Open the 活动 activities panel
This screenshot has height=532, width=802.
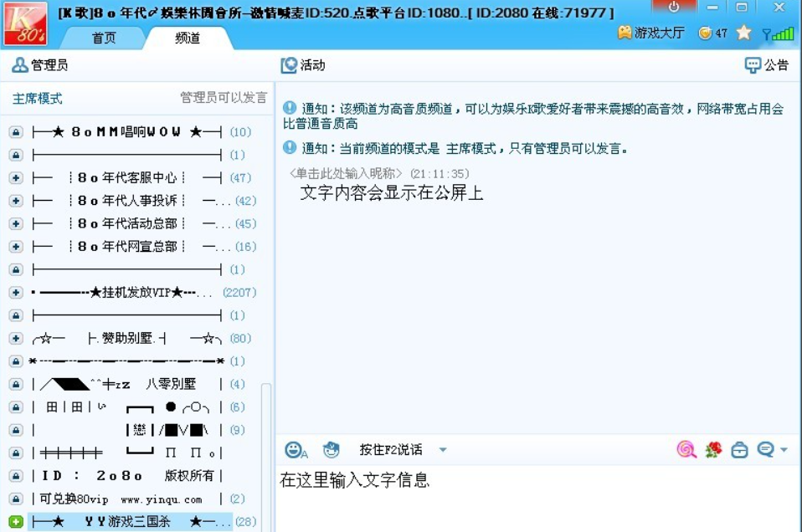pyautogui.click(x=303, y=65)
